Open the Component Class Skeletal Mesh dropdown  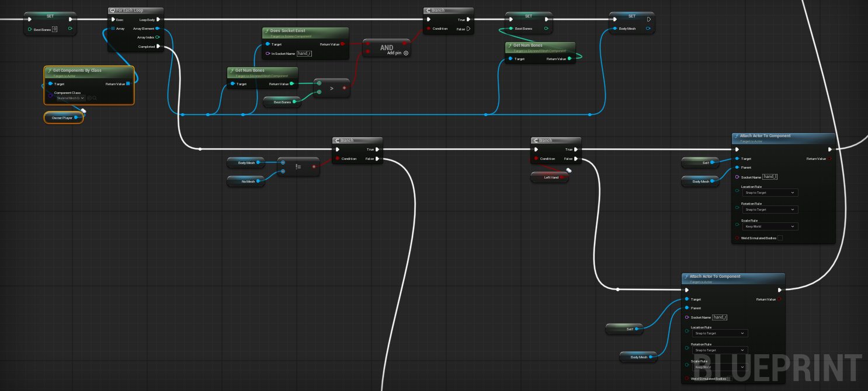point(70,98)
